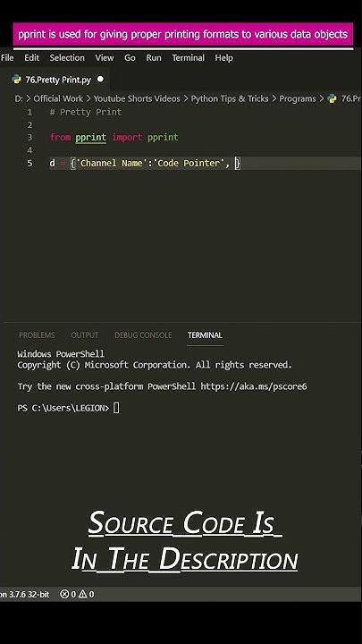
Task: Click the unsaved dot on 76.Pretty Print.py tab
Action: 100,80
